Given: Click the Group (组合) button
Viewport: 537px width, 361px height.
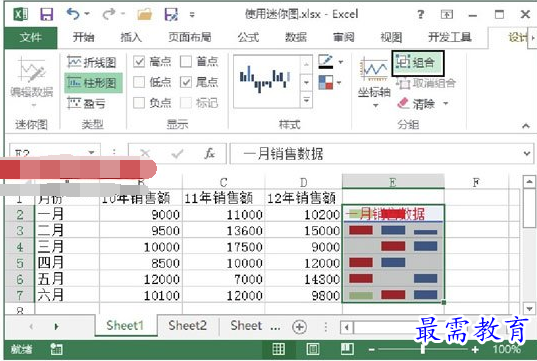Looking at the screenshot, I should [x=417, y=63].
